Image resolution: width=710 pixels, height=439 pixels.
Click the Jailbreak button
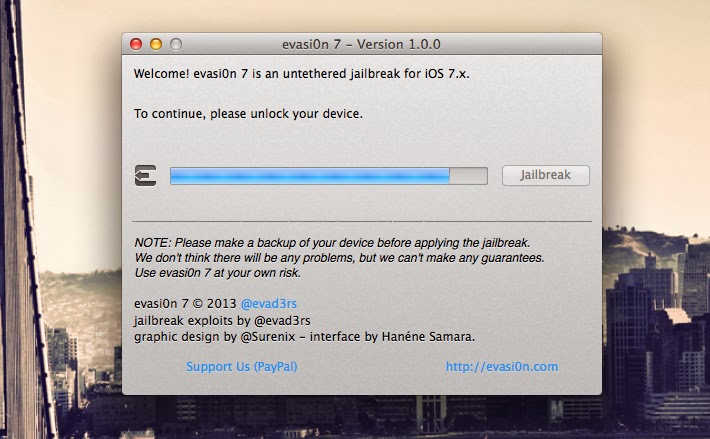(546, 175)
